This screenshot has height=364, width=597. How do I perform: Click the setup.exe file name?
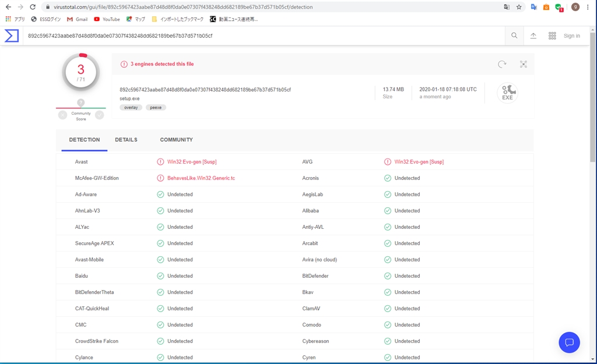tap(129, 98)
